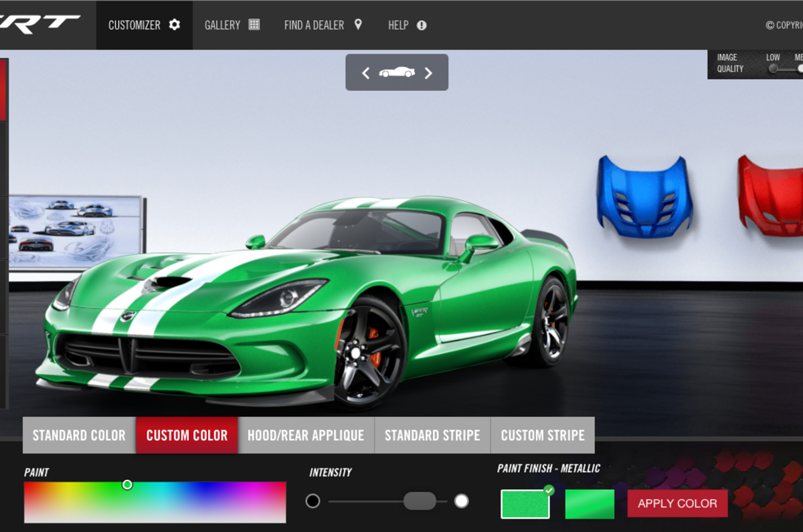Click the car silhouette view icon
Viewport: 803px width, 532px height.
pos(397,72)
